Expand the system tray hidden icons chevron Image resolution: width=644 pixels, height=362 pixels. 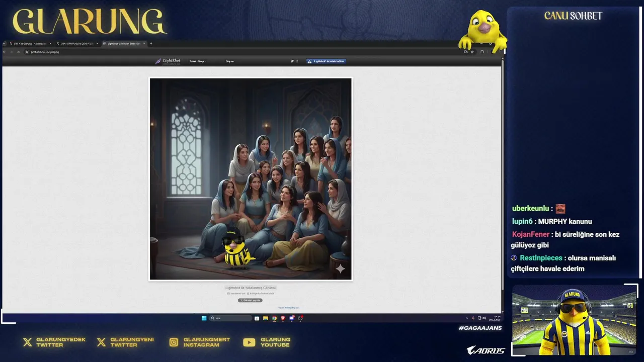click(466, 318)
